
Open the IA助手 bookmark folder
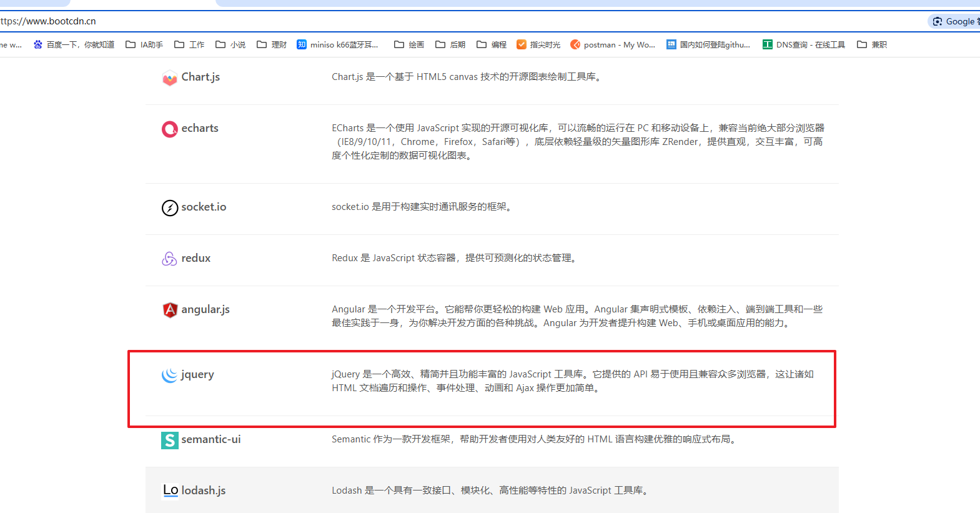click(x=144, y=44)
